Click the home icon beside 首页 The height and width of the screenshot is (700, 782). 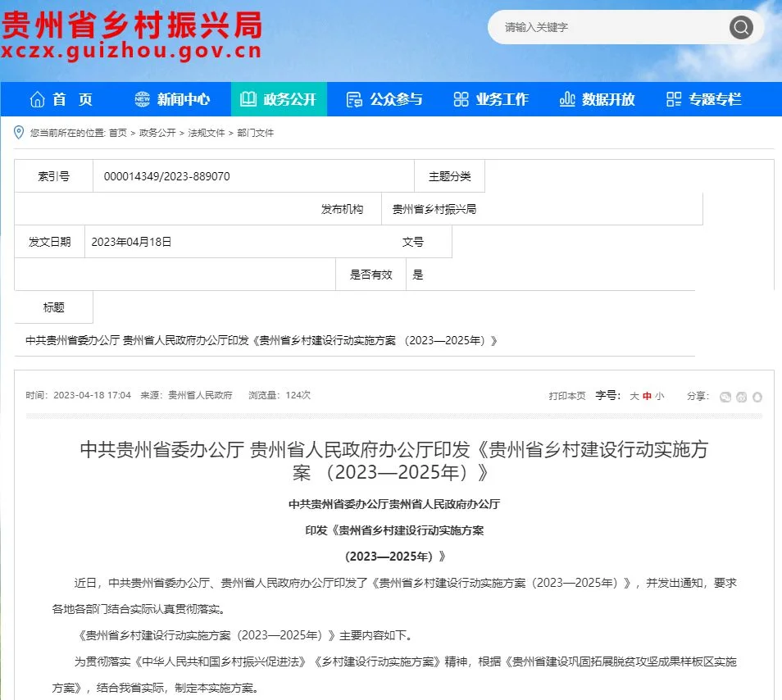37,99
